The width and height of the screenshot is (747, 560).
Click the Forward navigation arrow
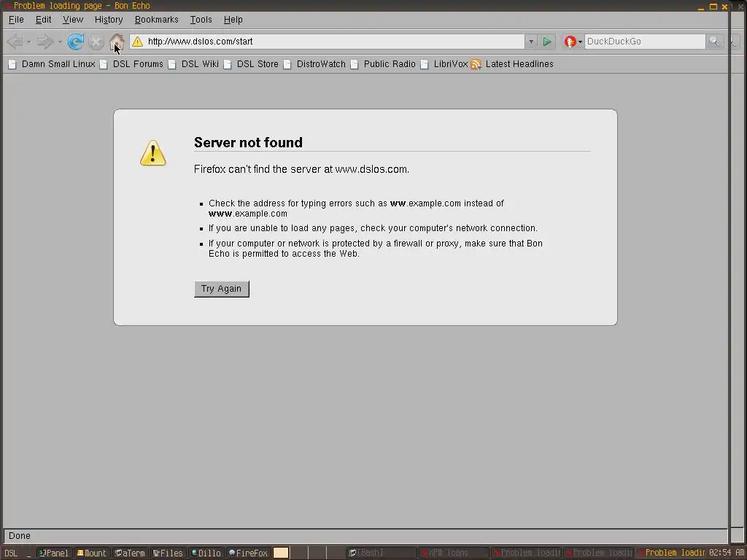(45, 42)
